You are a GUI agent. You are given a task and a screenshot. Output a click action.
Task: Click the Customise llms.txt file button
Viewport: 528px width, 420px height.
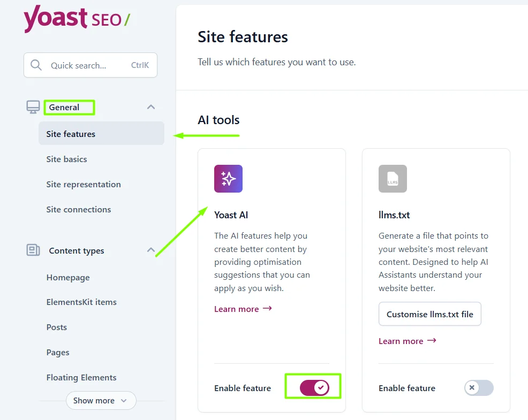coord(429,314)
